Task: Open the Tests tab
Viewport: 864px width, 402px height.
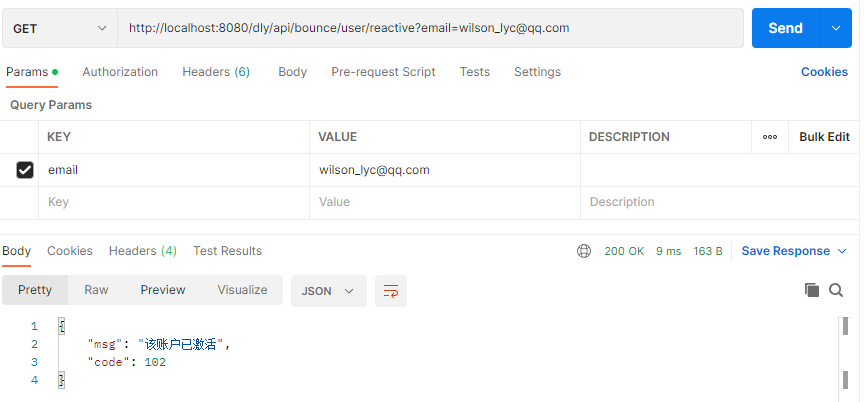Action: [x=474, y=72]
